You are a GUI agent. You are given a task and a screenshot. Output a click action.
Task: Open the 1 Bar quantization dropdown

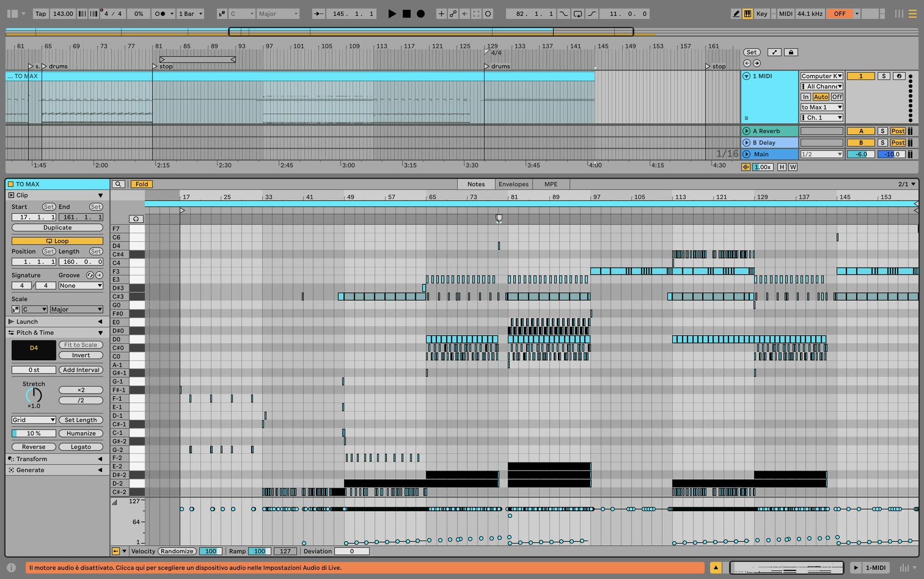(190, 14)
